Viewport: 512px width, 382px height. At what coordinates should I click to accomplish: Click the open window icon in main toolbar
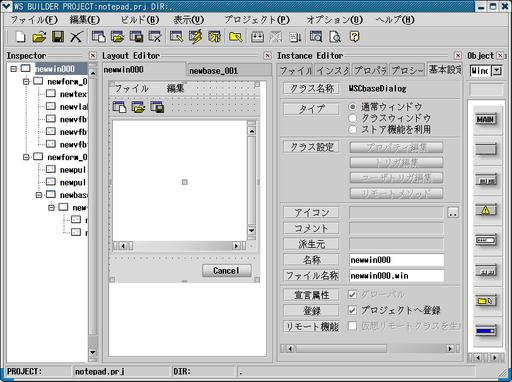(117, 37)
